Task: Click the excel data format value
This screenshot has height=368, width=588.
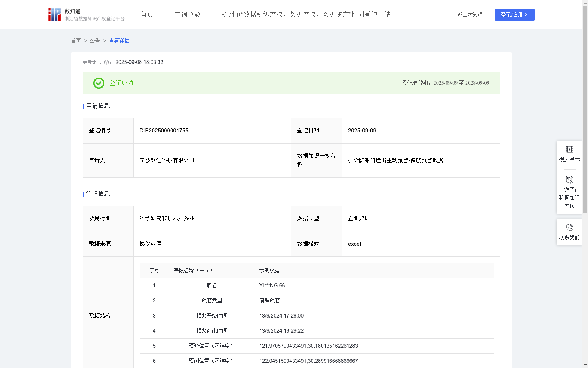Action: pos(354,244)
